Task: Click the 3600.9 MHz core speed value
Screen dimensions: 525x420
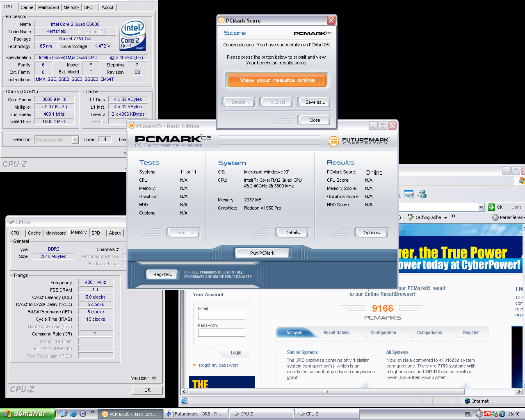Action: [x=54, y=99]
